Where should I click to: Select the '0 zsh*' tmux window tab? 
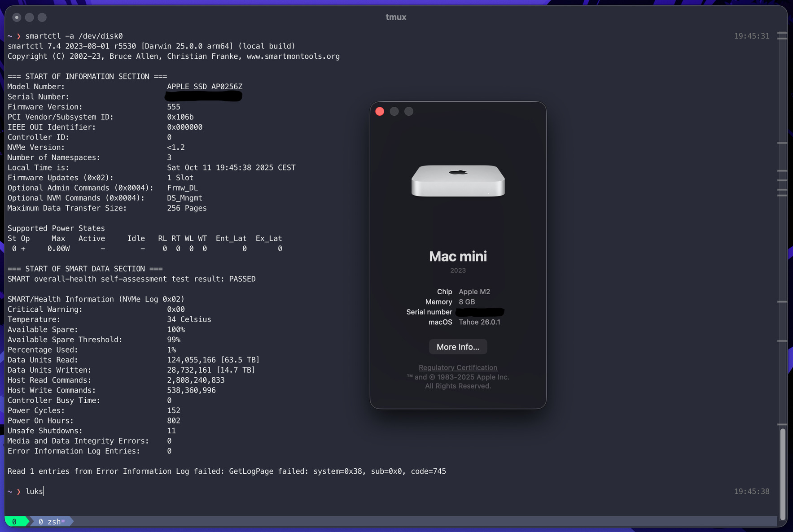tap(52, 522)
